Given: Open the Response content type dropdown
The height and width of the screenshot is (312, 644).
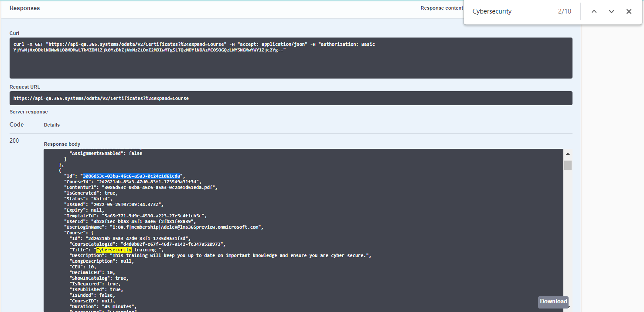Looking at the screenshot, I should click(x=442, y=8).
